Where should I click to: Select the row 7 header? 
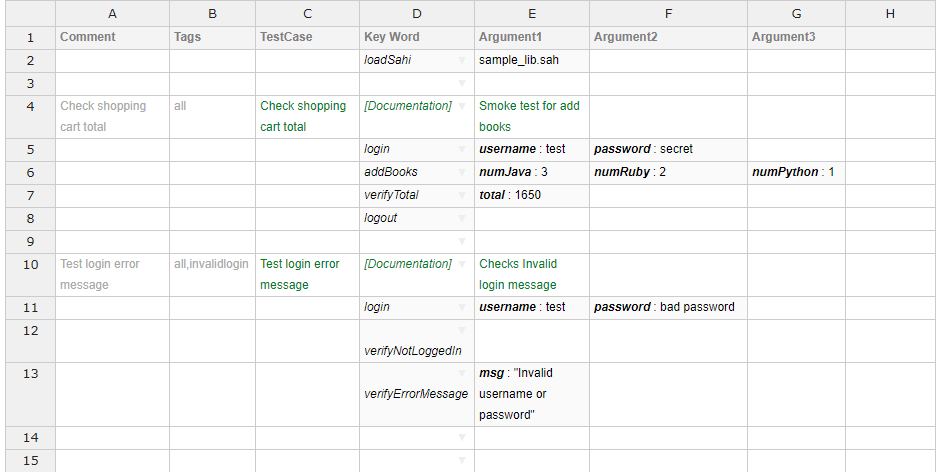click(28, 195)
